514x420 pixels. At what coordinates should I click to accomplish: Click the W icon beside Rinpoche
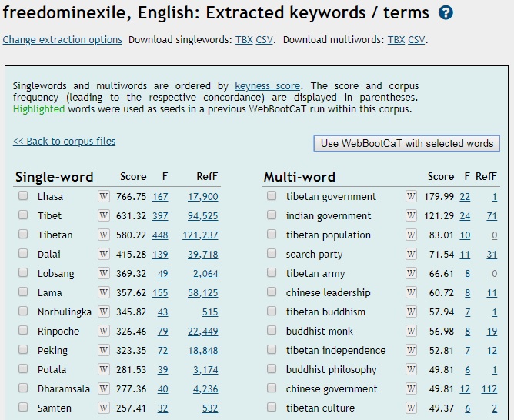tap(104, 332)
